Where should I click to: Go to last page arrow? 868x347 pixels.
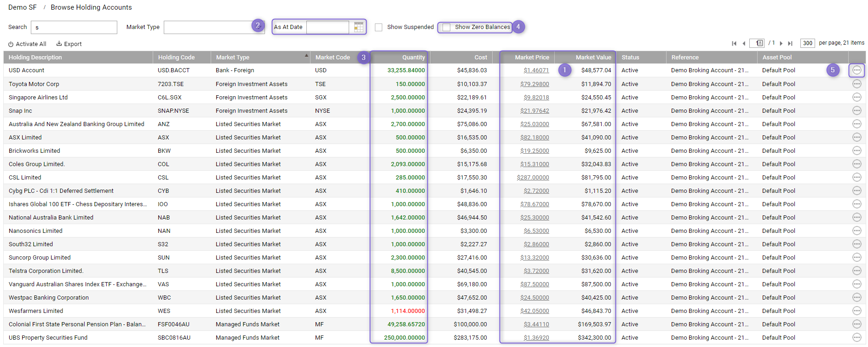tap(790, 43)
